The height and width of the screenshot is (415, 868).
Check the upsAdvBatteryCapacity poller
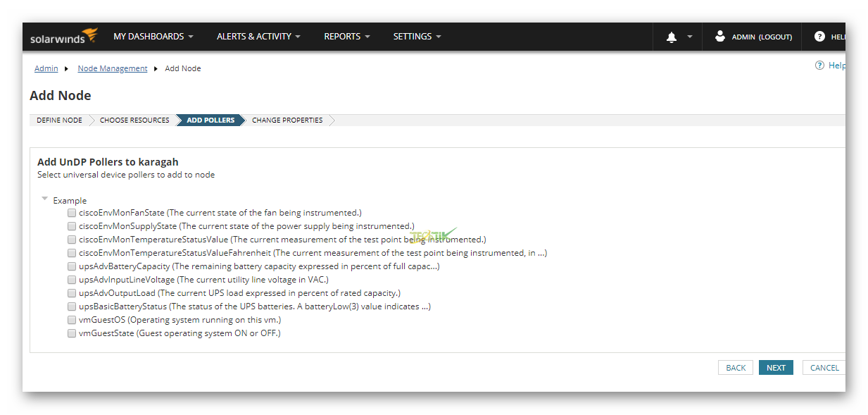point(72,266)
